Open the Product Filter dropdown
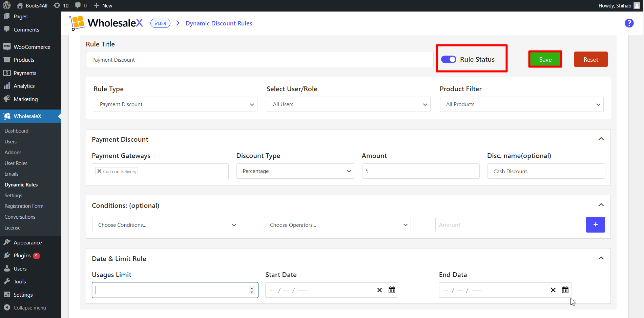 point(522,104)
